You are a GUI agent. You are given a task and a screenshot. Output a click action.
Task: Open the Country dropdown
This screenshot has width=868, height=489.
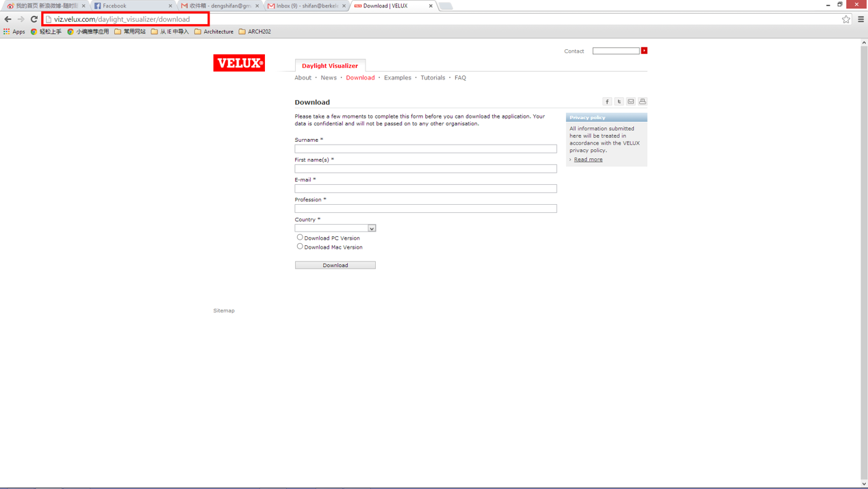coord(335,228)
